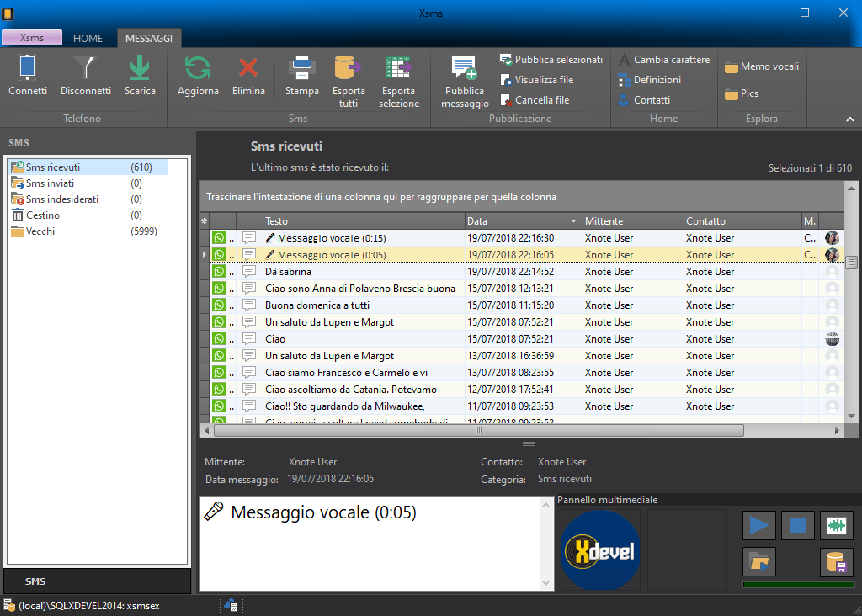Image resolution: width=862 pixels, height=616 pixels.
Task: Stop multimedia playback
Action: pyautogui.click(x=798, y=525)
